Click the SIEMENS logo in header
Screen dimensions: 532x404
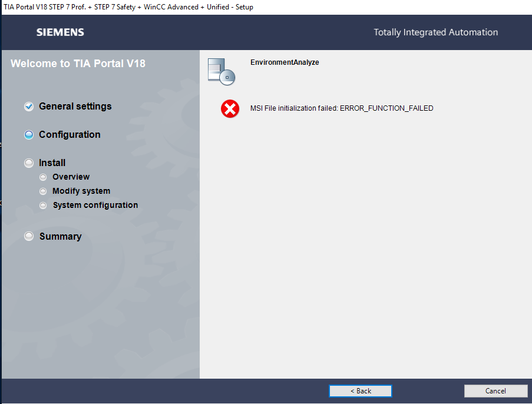click(x=60, y=32)
